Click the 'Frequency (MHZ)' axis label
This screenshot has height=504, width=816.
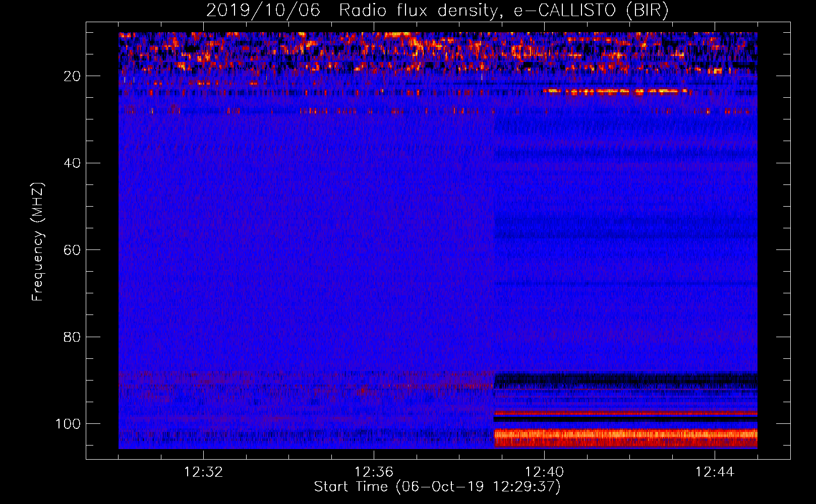pyautogui.click(x=38, y=242)
